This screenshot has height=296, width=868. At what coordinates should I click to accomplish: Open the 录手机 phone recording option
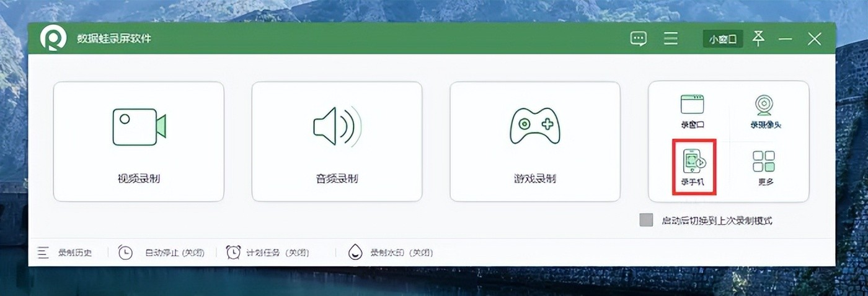(x=694, y=166)
